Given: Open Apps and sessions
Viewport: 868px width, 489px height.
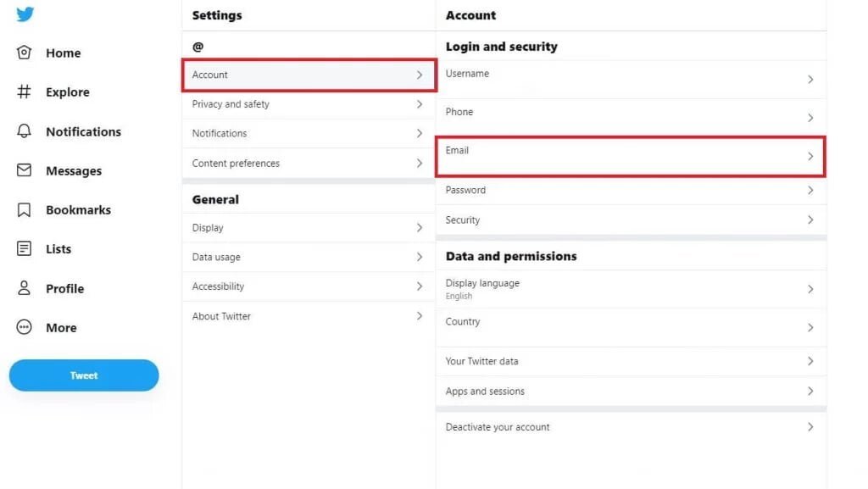Looking at the screenshot, I should coord(485,392).
